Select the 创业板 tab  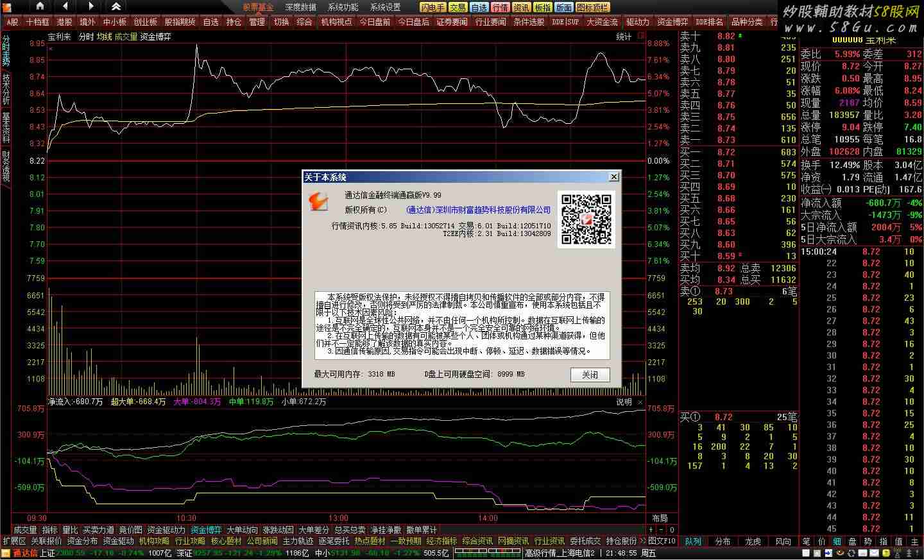click(x=145, y=22)
